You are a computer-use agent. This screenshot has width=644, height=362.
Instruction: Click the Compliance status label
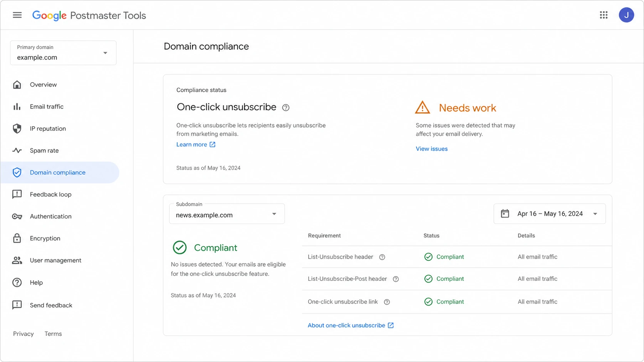201,90
